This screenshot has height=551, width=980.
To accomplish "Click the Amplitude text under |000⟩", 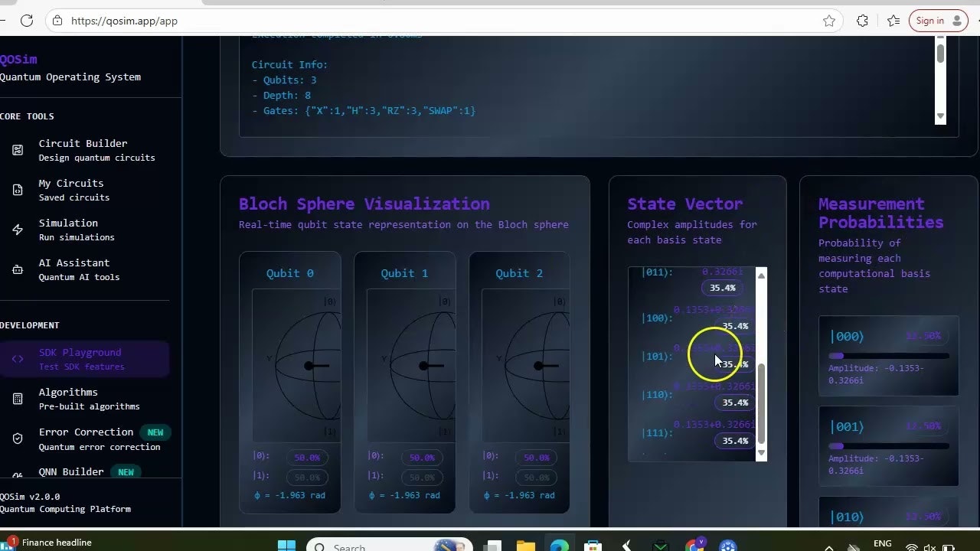I will click(x=876, y=373).
